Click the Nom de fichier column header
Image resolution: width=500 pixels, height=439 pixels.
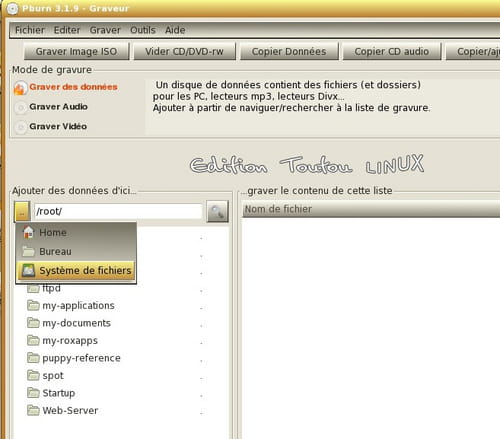371,209
